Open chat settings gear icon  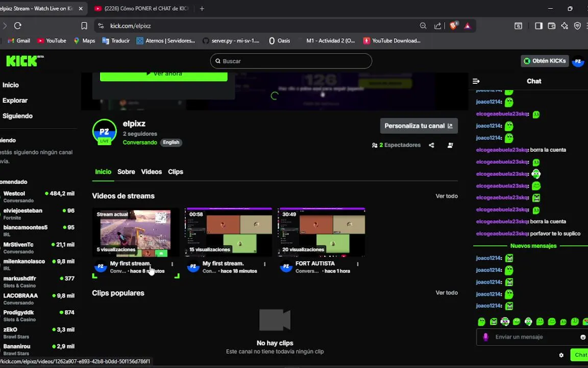(561, 355)
